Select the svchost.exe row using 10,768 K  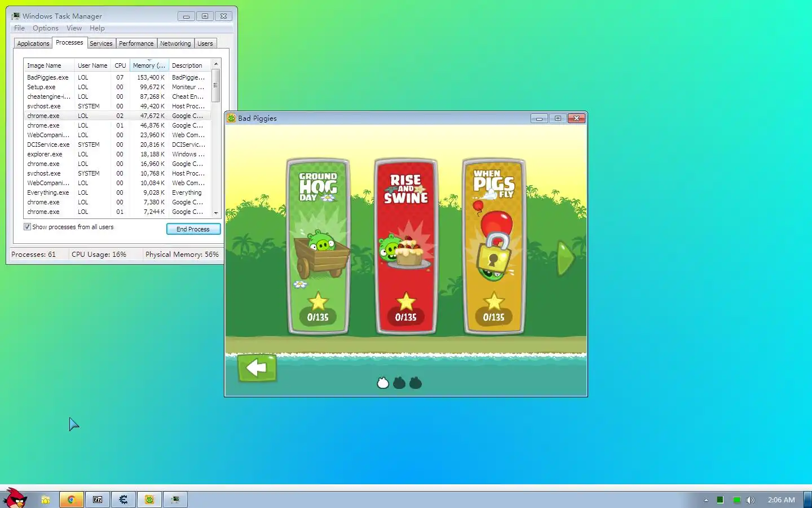pyautogui.click(x=117, y=173)
